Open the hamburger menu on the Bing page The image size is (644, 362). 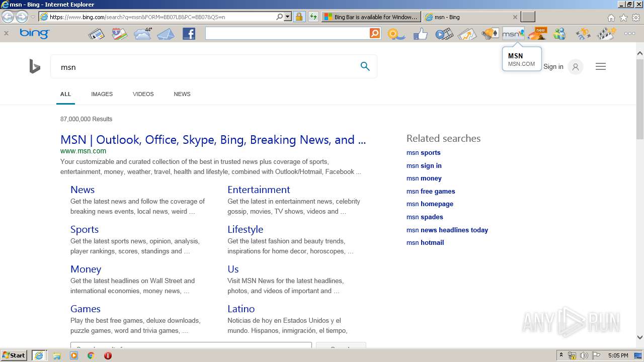click(x=601, y=66)
